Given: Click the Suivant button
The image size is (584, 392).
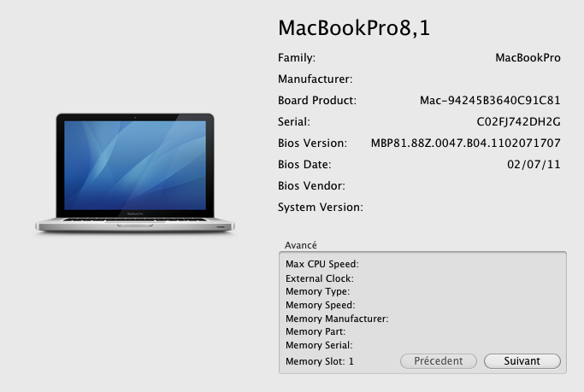Looking at the screenshot, I should 522,361.
